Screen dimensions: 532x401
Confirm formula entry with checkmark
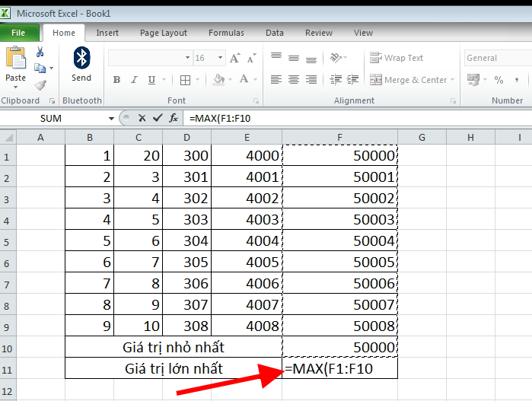(x=158, y=118)
